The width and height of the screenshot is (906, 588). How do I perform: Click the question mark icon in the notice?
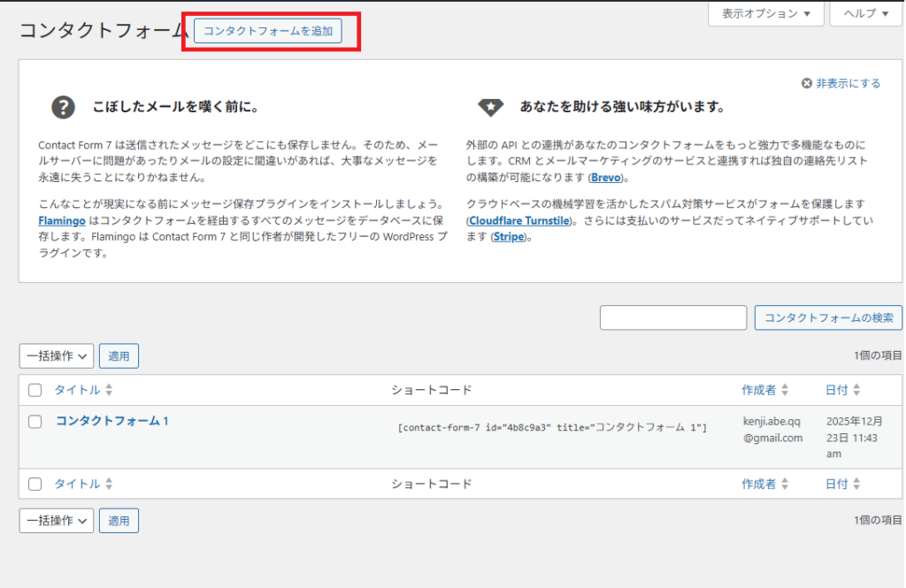[63, 107]
